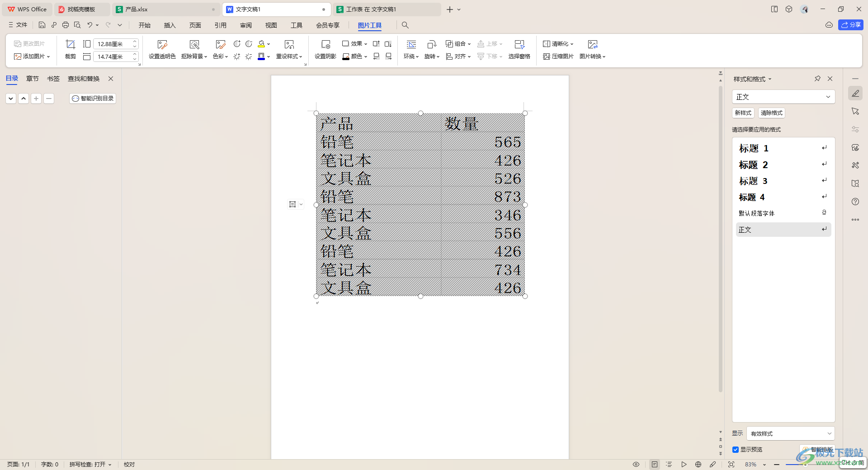The height and width of the screenshot is (470, 868).
Task: Click the embedded table image
Action: pyautogui.click(x=420, y=205)
